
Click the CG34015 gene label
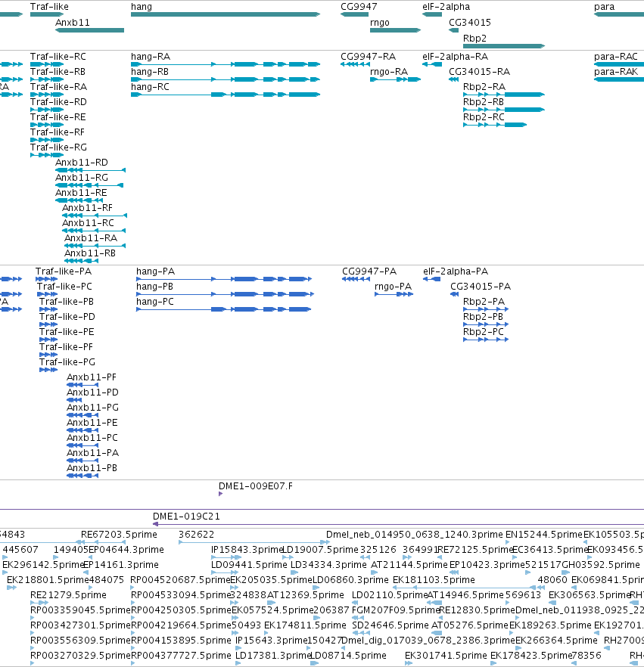point(470,23)
